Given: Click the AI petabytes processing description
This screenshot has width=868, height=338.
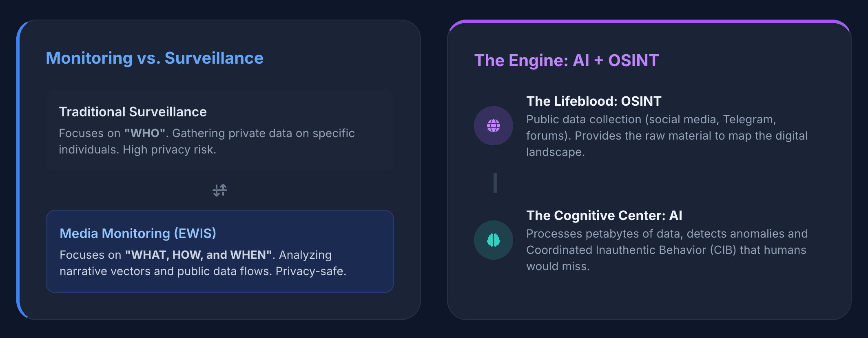Looking at the screenshot, I should 666,250.
